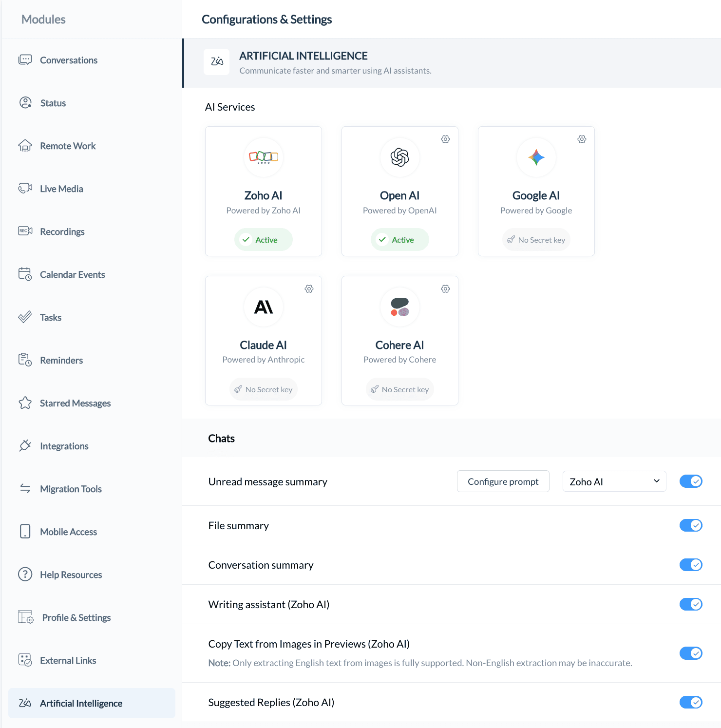This screenshot has width=721, height=728.
Task: Go to Profile & Settings
Action: point(92,617)
